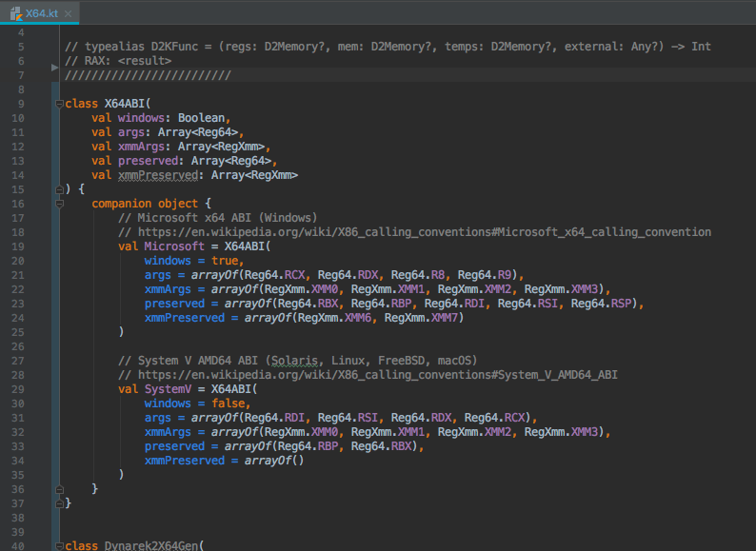Screen dimensions: 756x551
Task: Click the closing fold marker at line 37
Action: coord(59,502)
